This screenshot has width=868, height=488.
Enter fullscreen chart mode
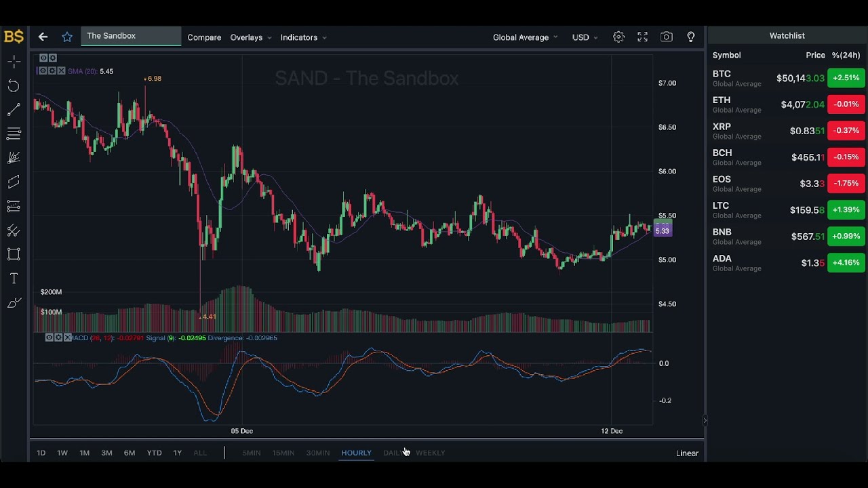pos(642,37)
